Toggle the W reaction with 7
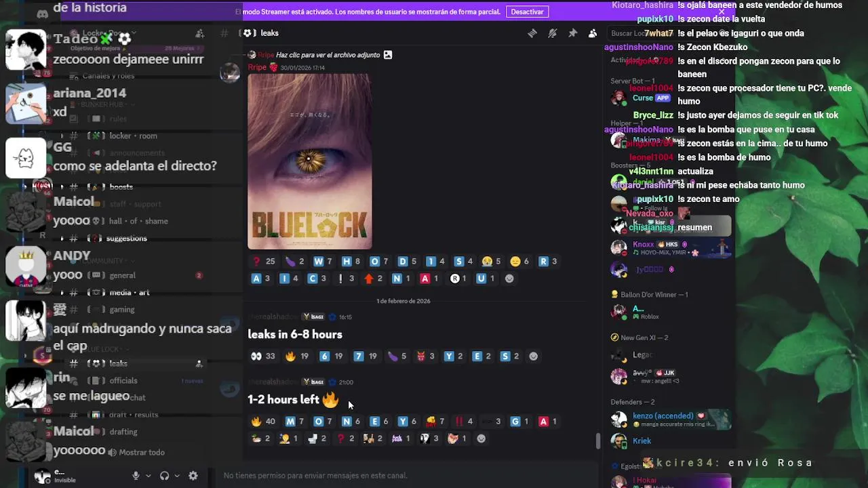868x488 pixels. click(323, 262)
